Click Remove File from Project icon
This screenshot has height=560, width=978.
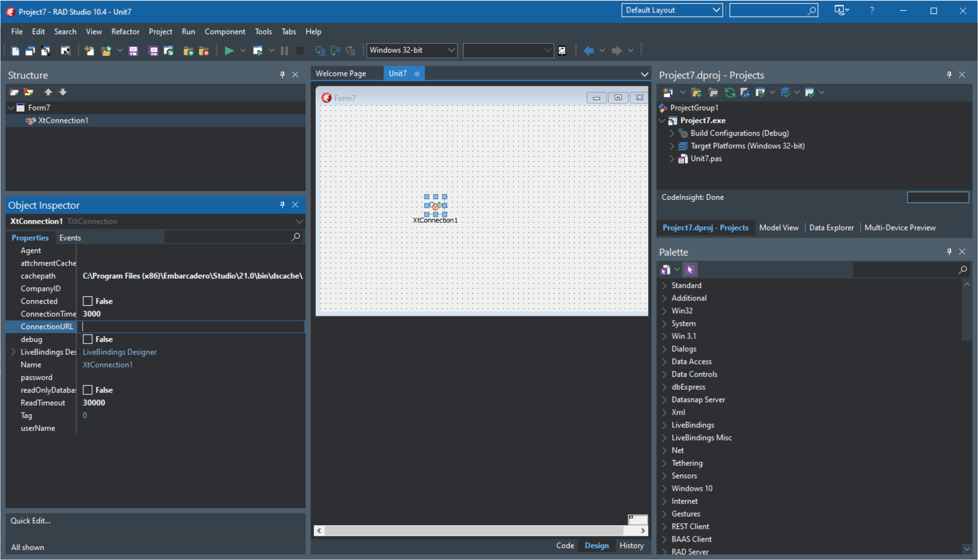(x=204, y=51)
